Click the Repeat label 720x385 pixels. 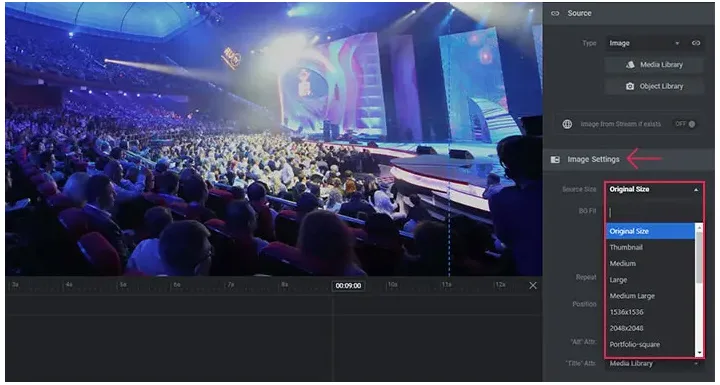click(x=586, y=277)
